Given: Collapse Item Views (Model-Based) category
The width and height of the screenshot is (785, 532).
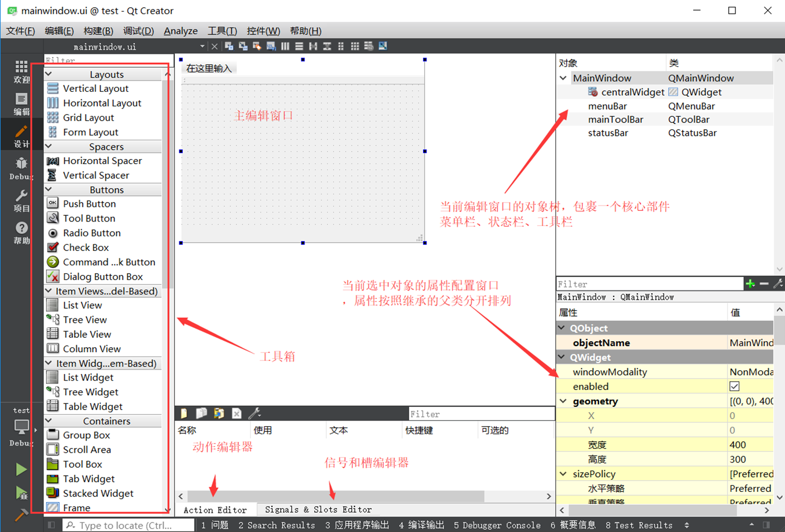Looking at the screenshot, I should coord(49,290).
